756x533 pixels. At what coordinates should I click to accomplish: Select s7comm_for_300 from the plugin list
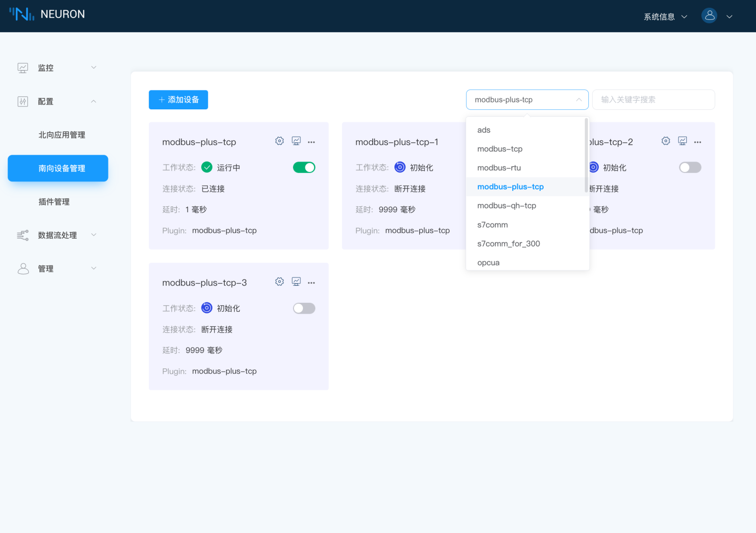(x=526, y=244)
